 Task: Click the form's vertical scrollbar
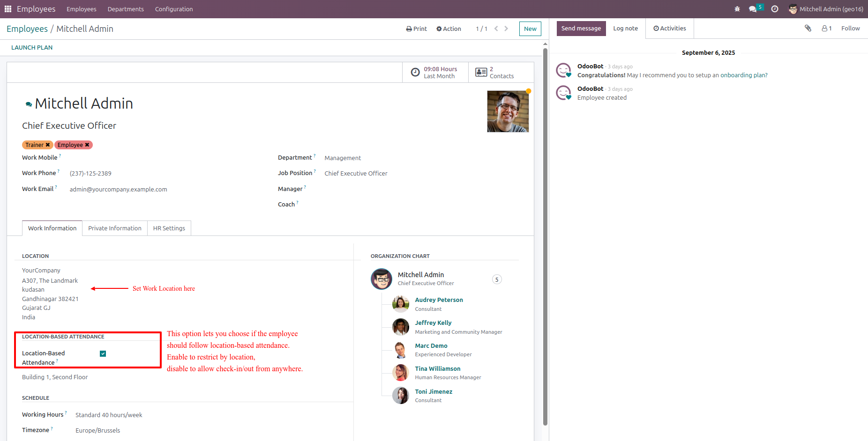545,234
